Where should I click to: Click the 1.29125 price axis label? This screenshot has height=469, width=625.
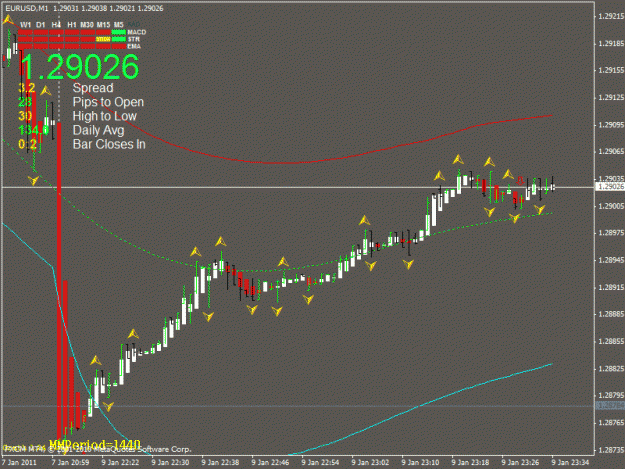click(x=611, y=97)
